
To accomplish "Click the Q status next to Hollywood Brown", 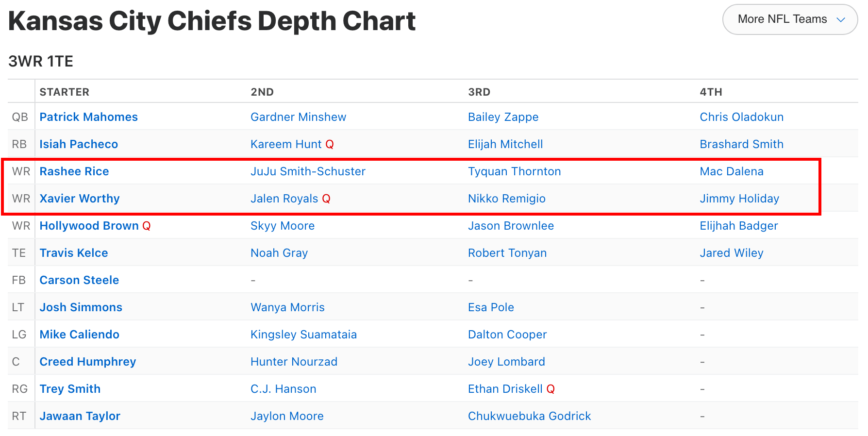I will click(x=147, y=226).
